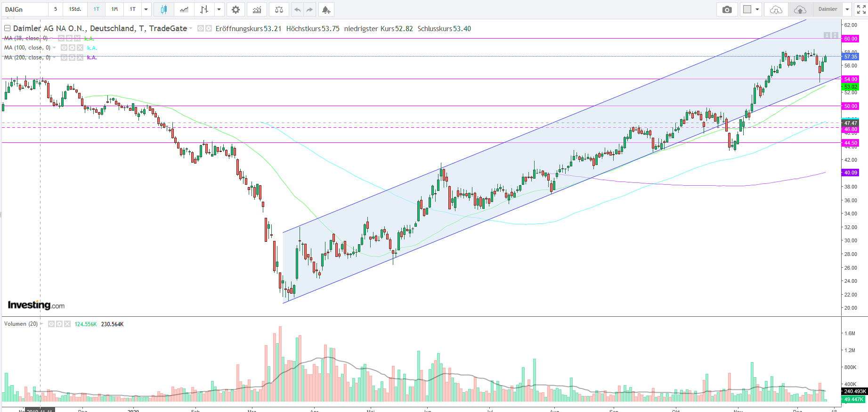Image resolution: width=868 pixels, height=412 pixels.
Task: Click the DAIGn symbol search field
Action: click(x=25, y=9)
